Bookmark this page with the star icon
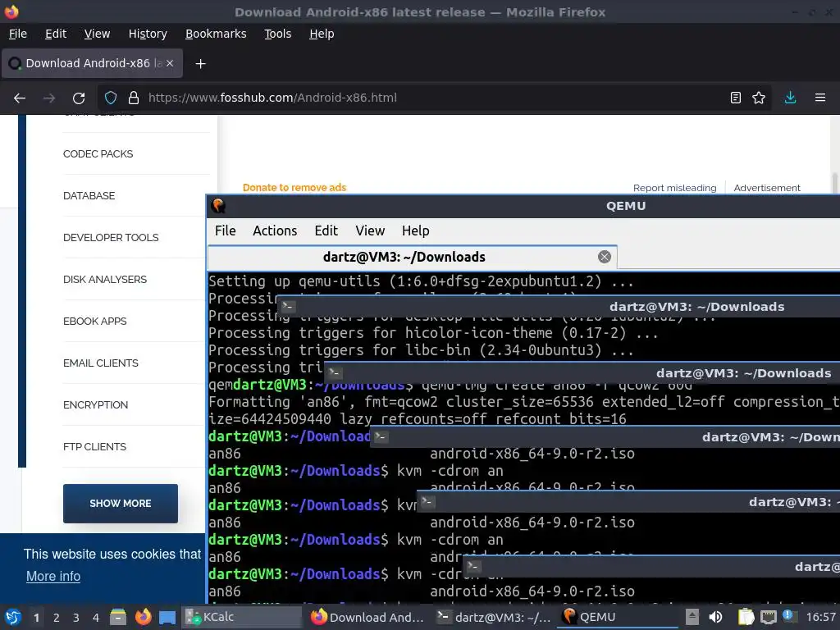 pyautogui.click(x=759, y=98)
